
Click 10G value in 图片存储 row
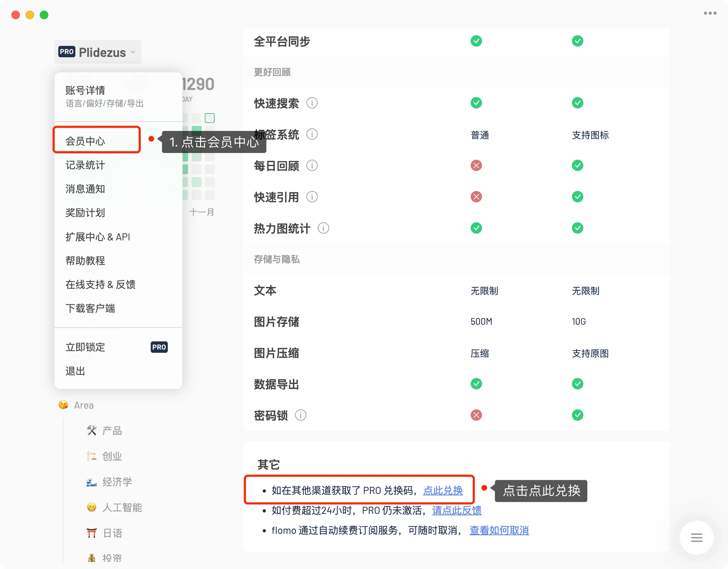click(579, 321)
